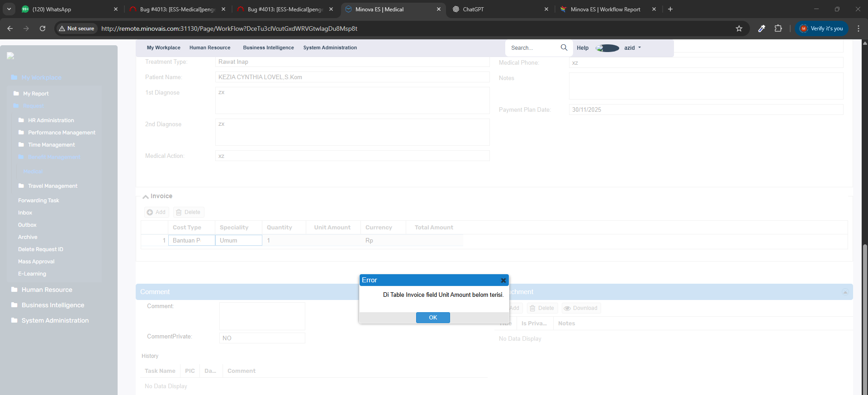Collapse the Attachment panel arrow

[x=844, y=292]
